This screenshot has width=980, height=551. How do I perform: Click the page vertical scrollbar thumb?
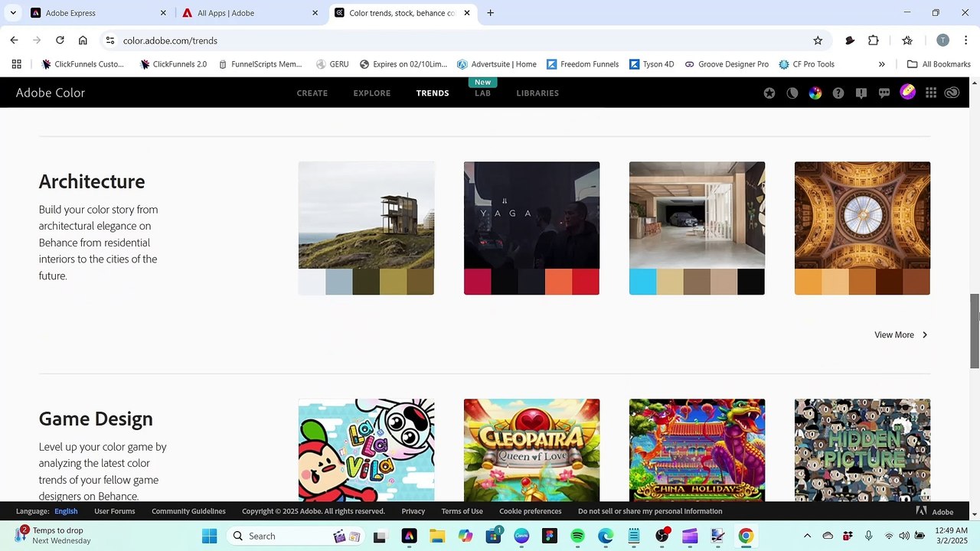(975, 331)
